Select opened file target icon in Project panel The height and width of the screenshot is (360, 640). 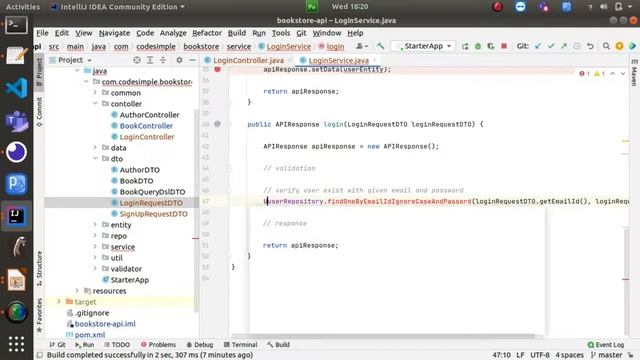137,60
